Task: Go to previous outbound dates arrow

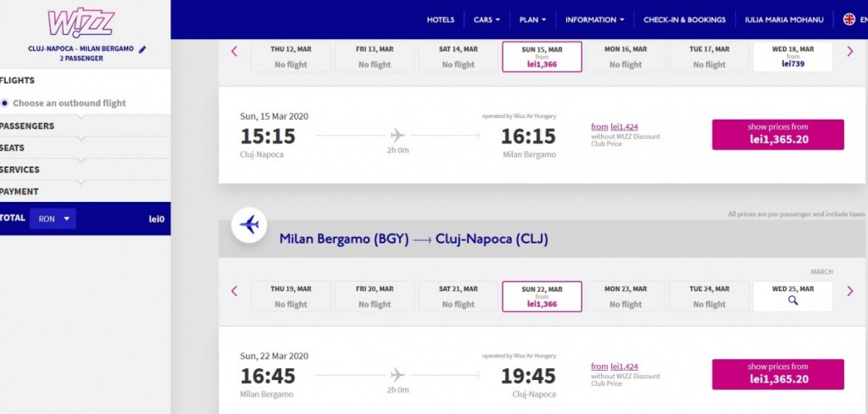Action: point(235,52)
